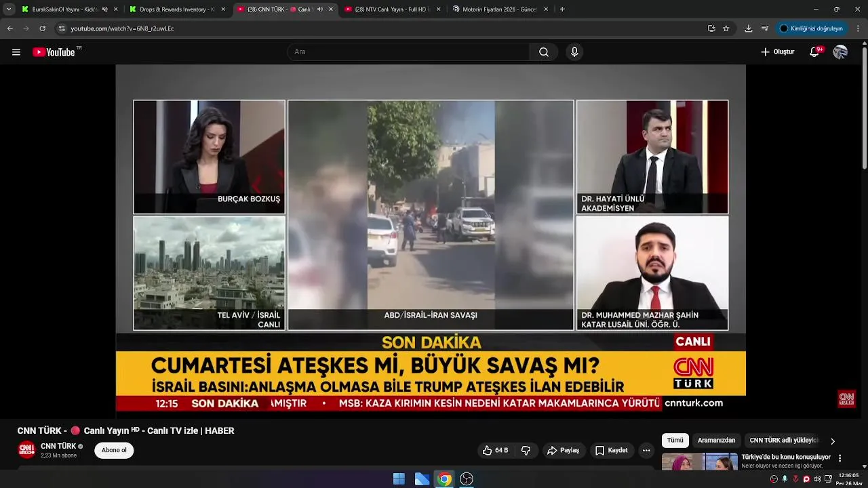Show more filter chips with right chevron
This screenshot has width=868, height=488.
click(x=833, y=441)
